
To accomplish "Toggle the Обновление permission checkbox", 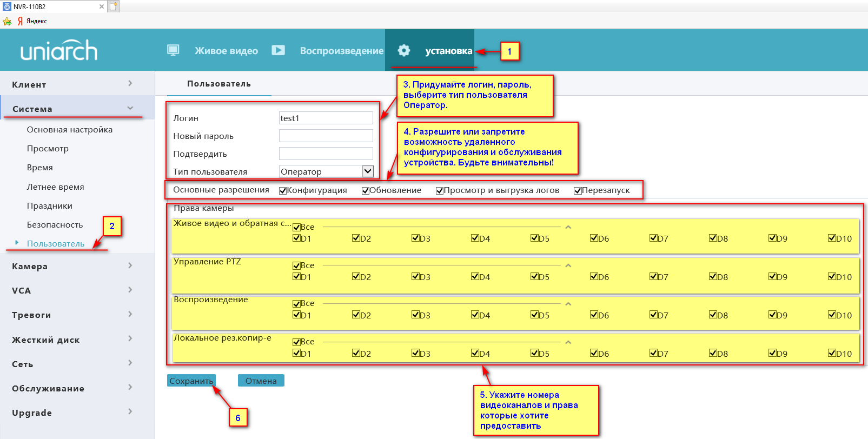I will [x=366, y=190].
